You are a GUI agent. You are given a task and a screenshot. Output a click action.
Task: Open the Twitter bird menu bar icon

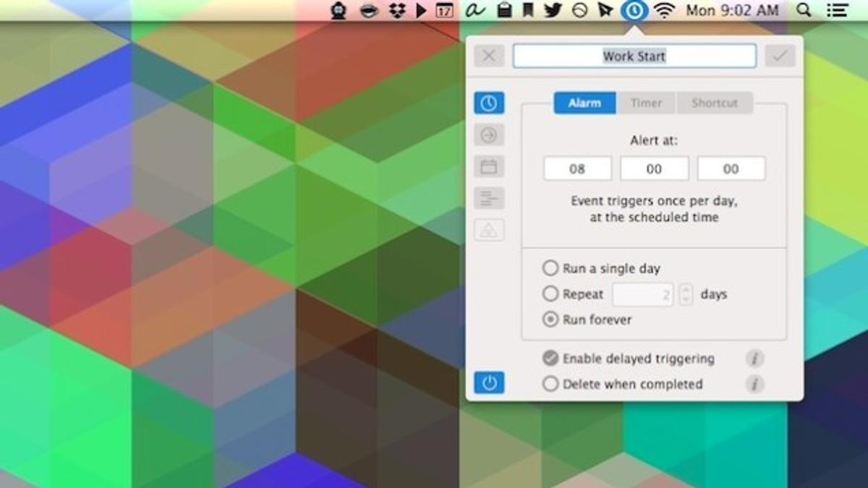click(x=553, y=10)
